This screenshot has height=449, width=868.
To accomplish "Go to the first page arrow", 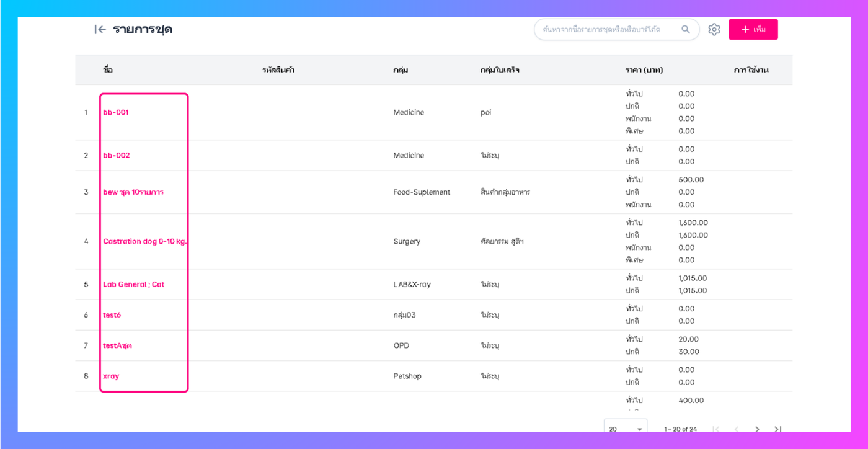I will [x=715, y=429].
